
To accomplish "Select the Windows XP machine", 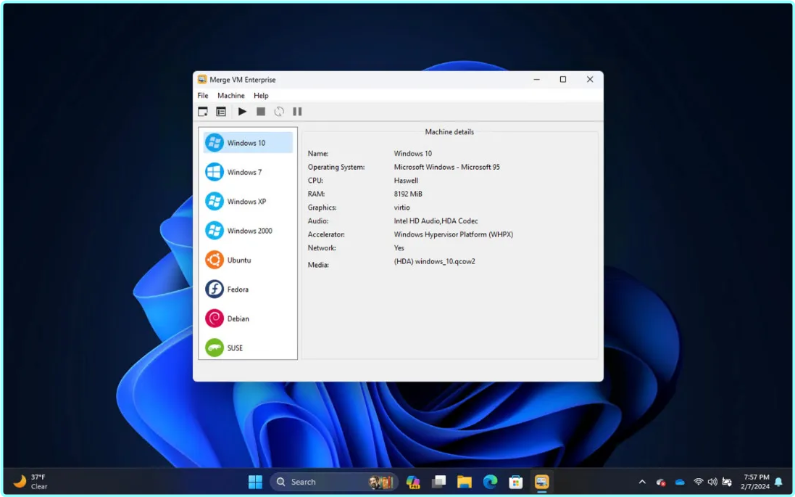I will pos(247,201).
